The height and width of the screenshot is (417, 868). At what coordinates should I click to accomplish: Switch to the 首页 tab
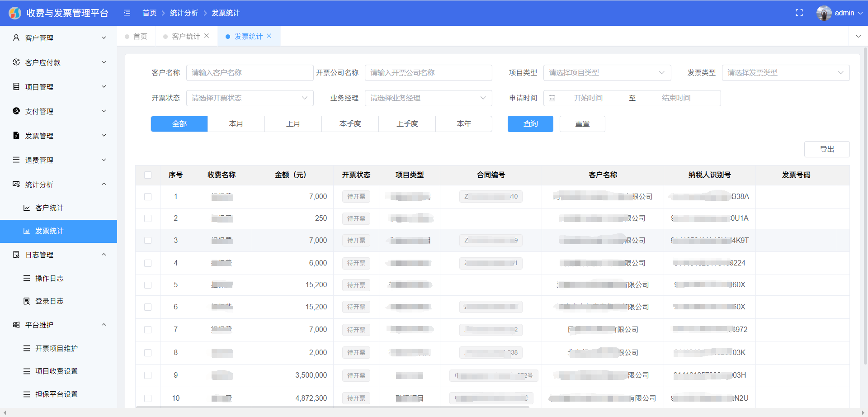(x=136, y=36)
